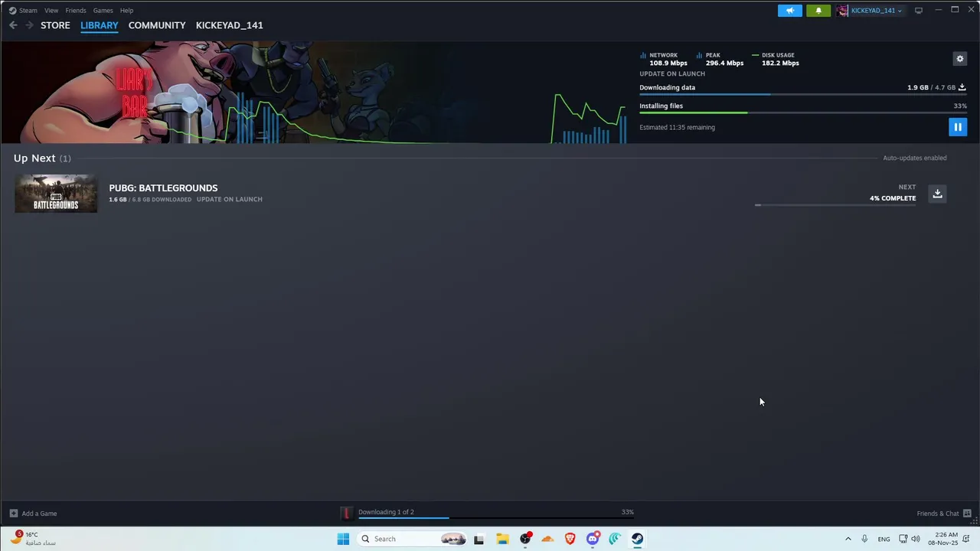Screen dimensions: 980x551
Task: Open the OBS Studio taskbar icon
Action: (525, 539)
